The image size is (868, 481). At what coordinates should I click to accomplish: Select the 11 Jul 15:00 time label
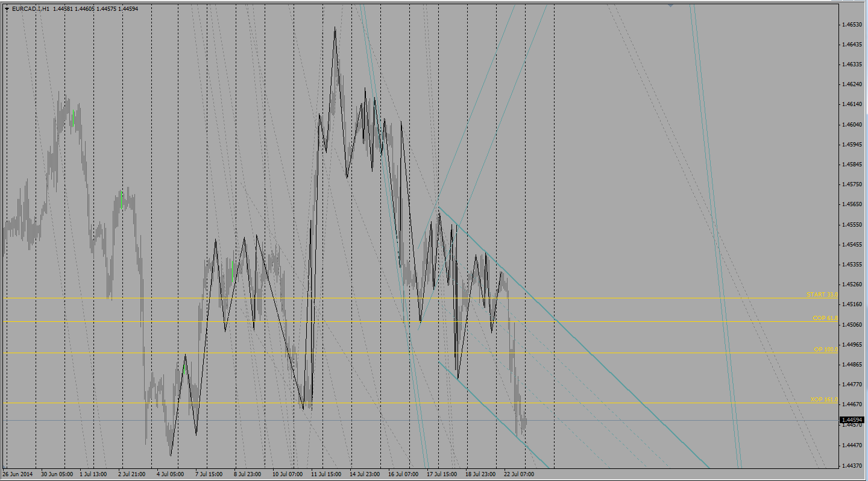(x=326, y=474)
